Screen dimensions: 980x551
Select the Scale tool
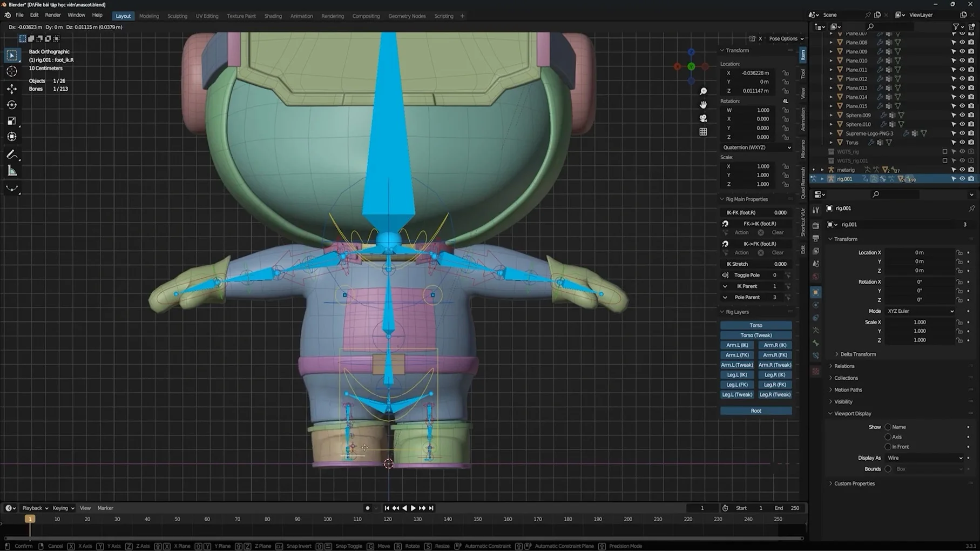[x=12, y=121]
